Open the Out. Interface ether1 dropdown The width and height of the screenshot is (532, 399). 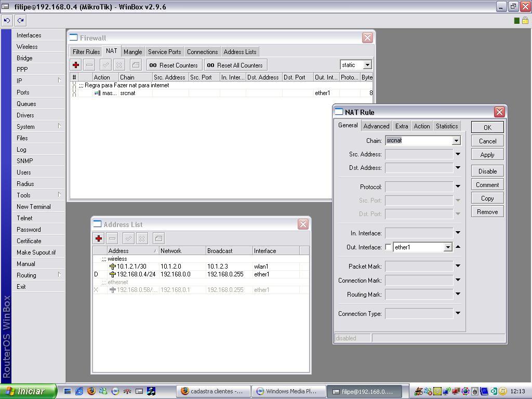(448, 247)
